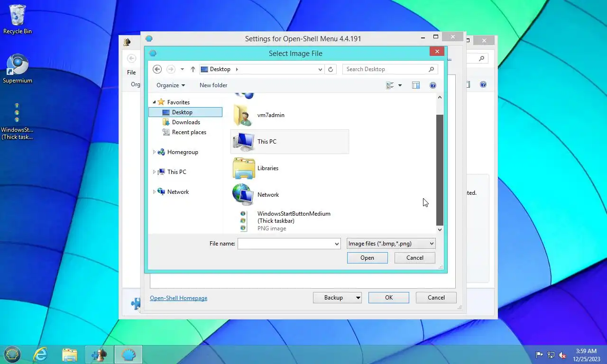607x364 pixels.
Task: Click the Desktop breadcrumb in address bar
Action: pos(220,69)
